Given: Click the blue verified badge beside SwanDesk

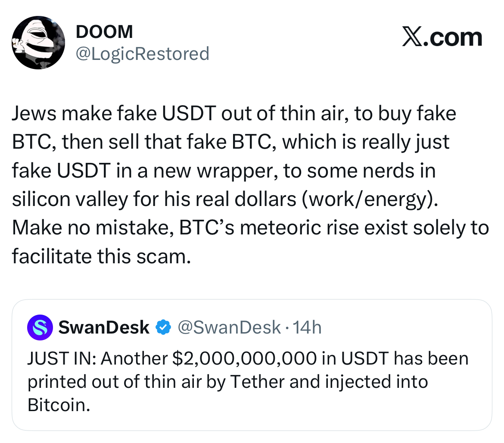Looking at the screenshot, I should point(163,327).
